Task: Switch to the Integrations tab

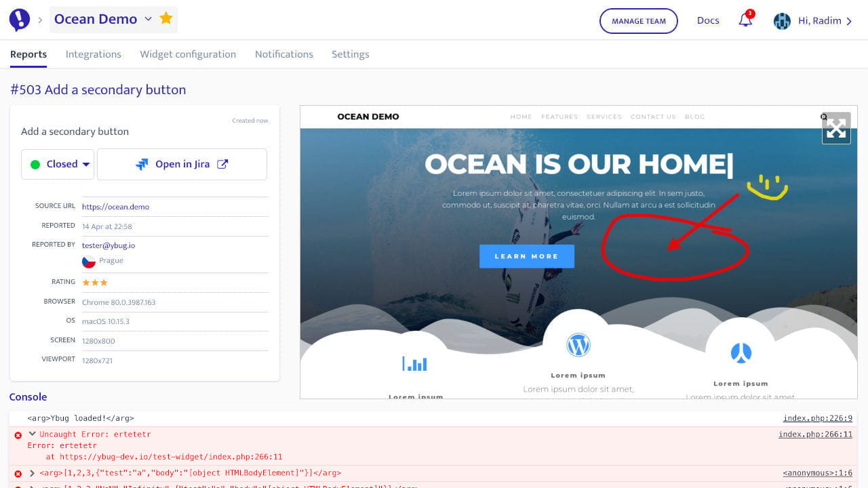Action: (x=94, y=54)
